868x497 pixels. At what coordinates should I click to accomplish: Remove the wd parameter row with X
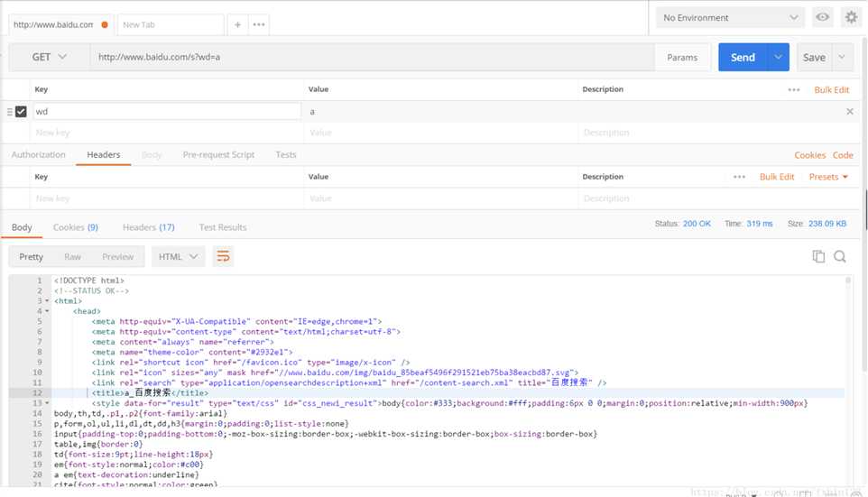(850, 111)
